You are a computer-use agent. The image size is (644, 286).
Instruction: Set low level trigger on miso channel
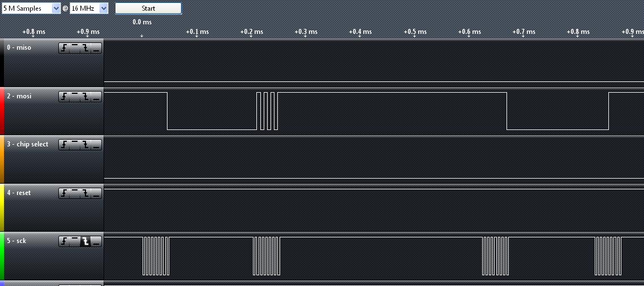click(96, 49)
